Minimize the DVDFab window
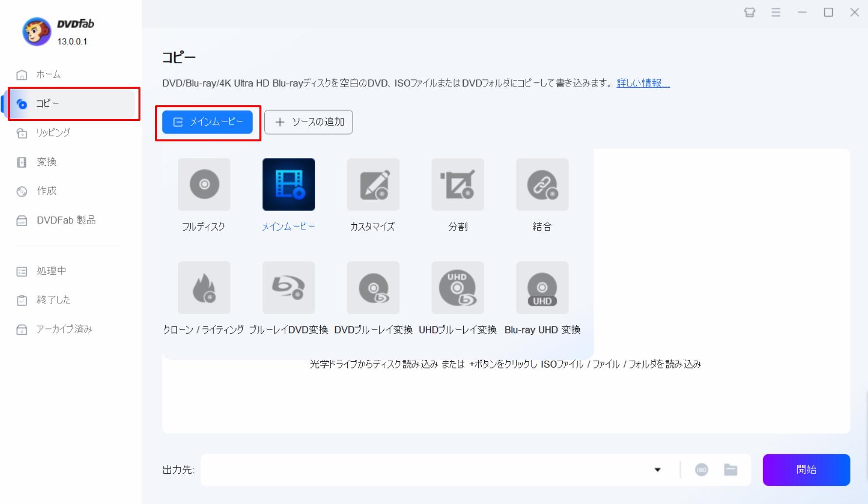Screen dimensions: 868x504 point(802,12)
